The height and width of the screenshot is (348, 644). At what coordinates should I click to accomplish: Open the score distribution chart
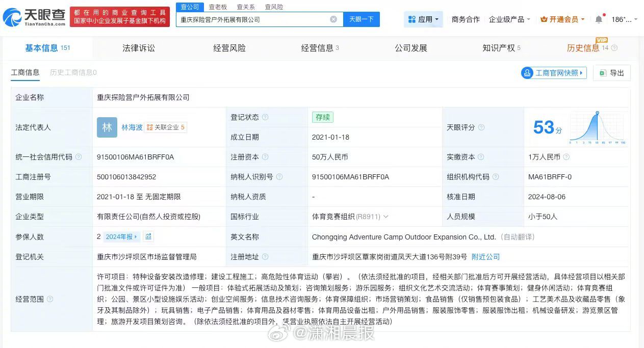pyautogui.click(x=598, y=127)
